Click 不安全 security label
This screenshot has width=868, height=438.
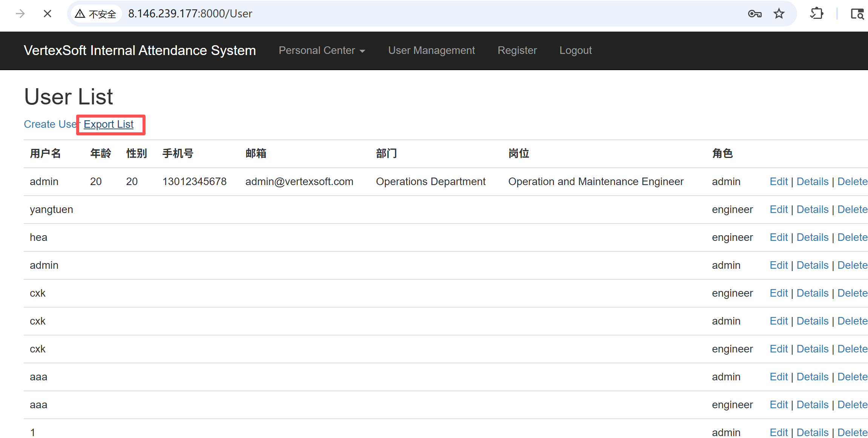103,14
